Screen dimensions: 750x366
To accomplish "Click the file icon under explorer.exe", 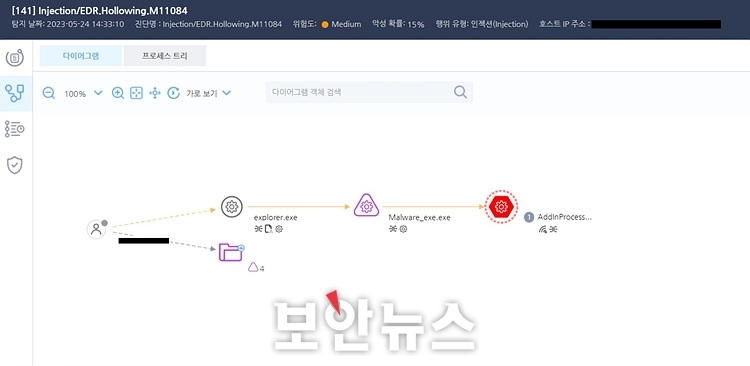I will [269, 229].
